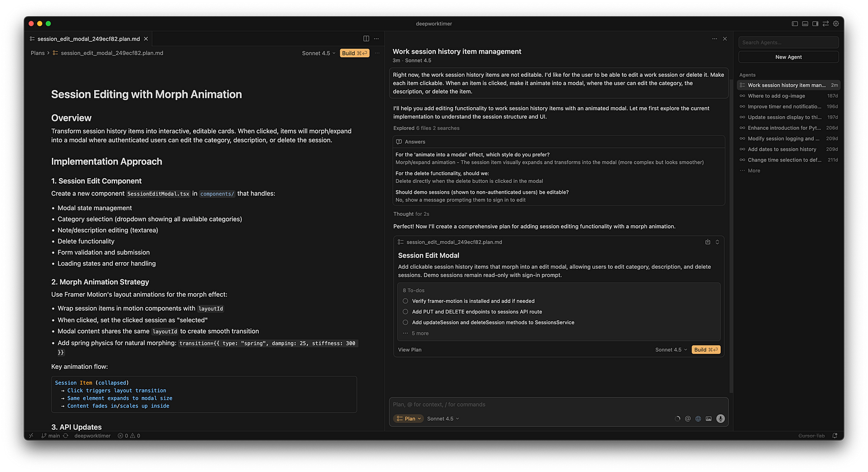Viewport: 868px width, 472px height.
Task: Click the Cursor Tab status bar item
Action: tap(811, 436)
